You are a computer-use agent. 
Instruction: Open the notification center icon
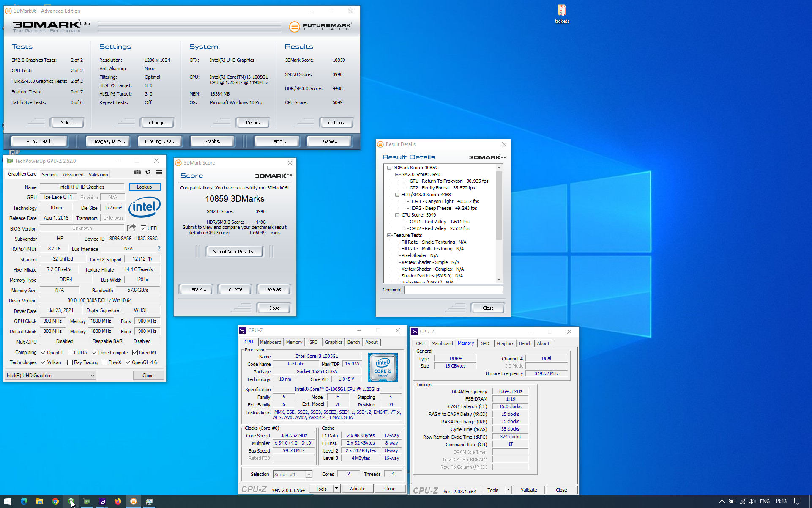(x=798, y=501)
